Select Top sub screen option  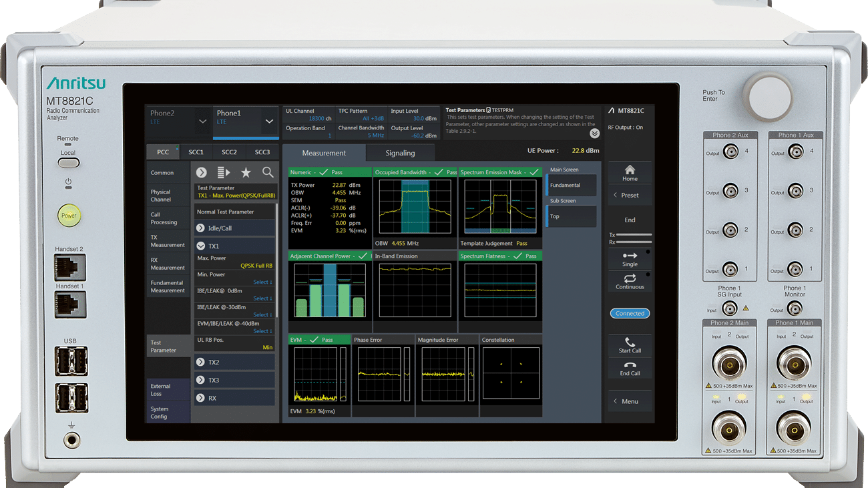(571, 216)
